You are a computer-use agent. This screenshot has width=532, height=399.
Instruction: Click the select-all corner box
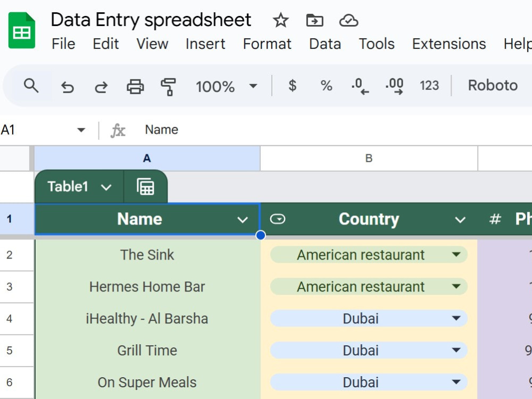(15, 159)
